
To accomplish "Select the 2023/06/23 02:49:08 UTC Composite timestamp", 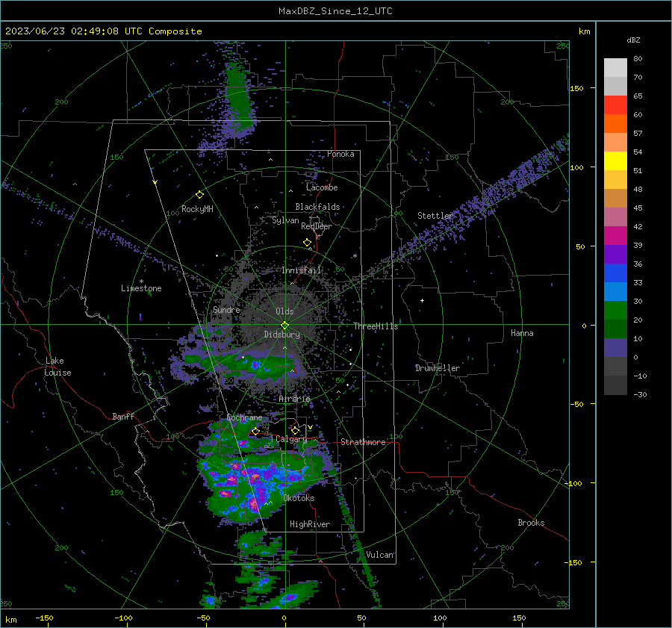I will pyautogui.click(x=103, y=31).
